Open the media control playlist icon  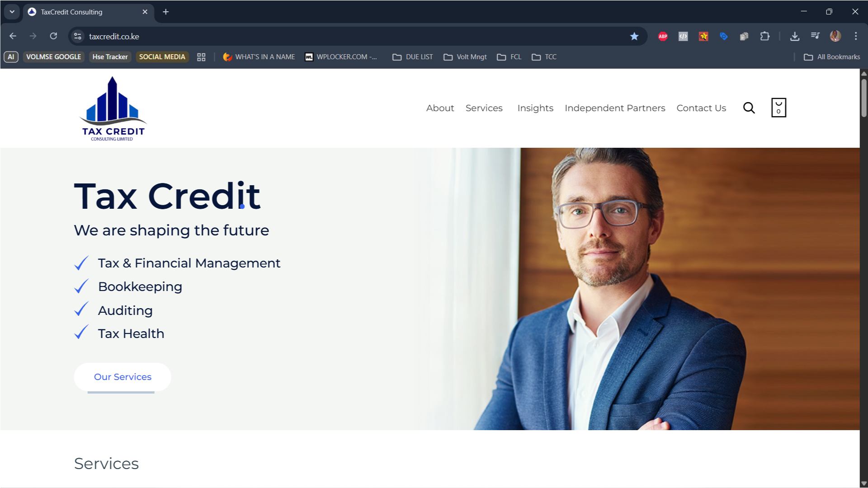(815, 36)
